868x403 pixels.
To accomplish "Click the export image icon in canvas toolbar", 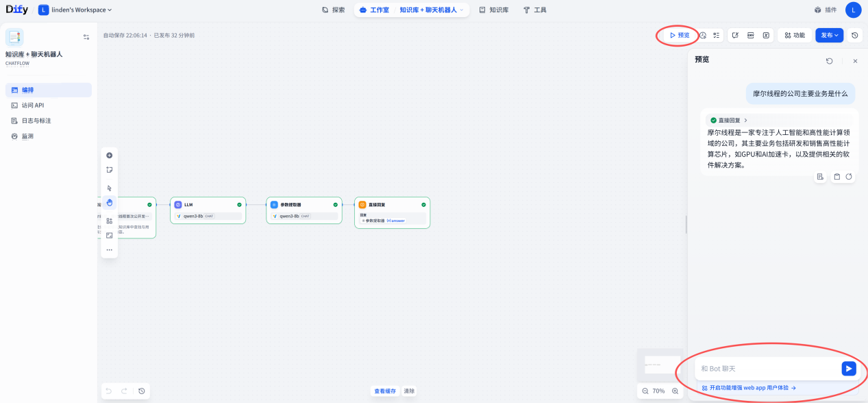I will click(x=109, y=235).
